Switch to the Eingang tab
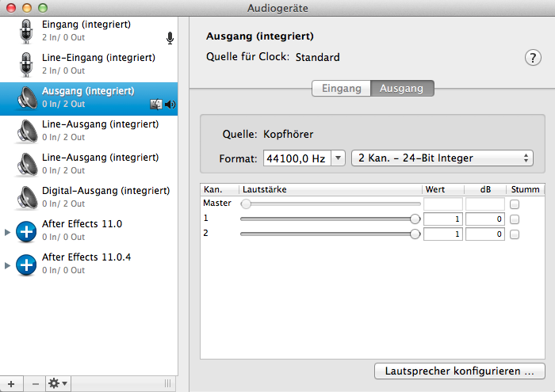 click(341, 89)
